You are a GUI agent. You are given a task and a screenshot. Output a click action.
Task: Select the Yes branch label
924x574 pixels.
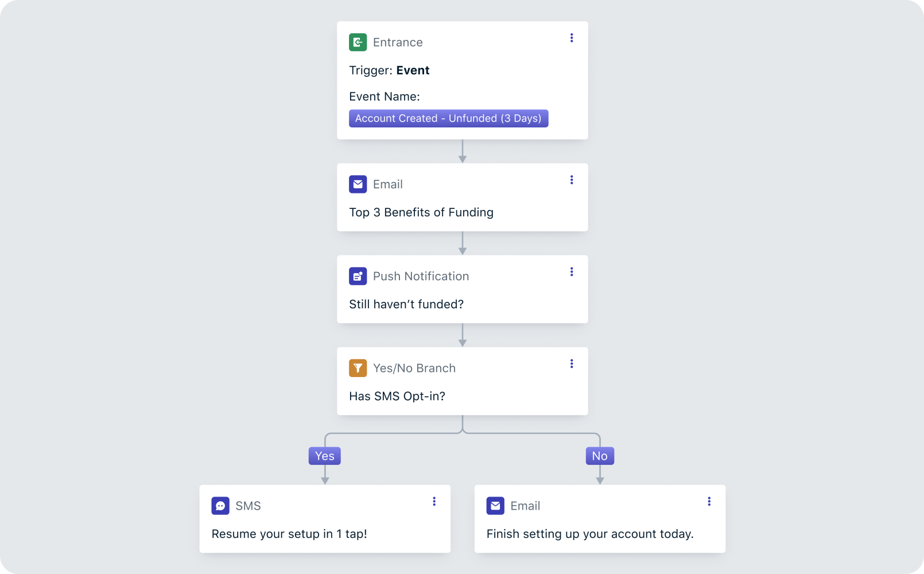[324, 456]
